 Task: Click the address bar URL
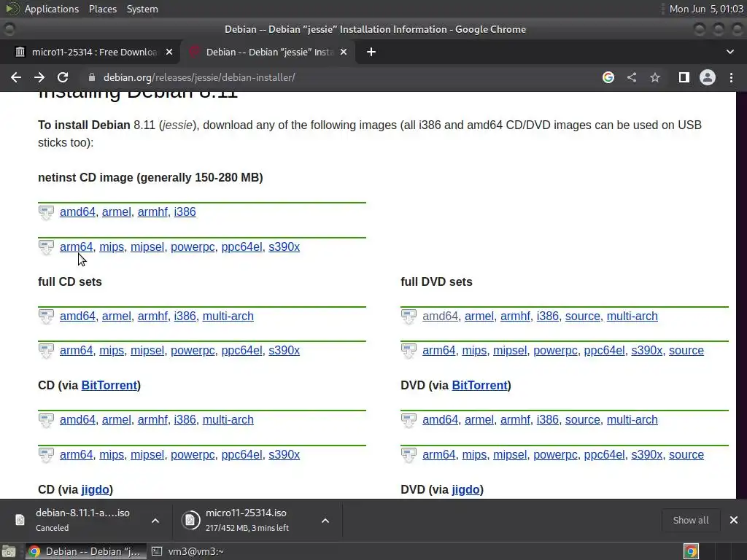coord(199,77)
